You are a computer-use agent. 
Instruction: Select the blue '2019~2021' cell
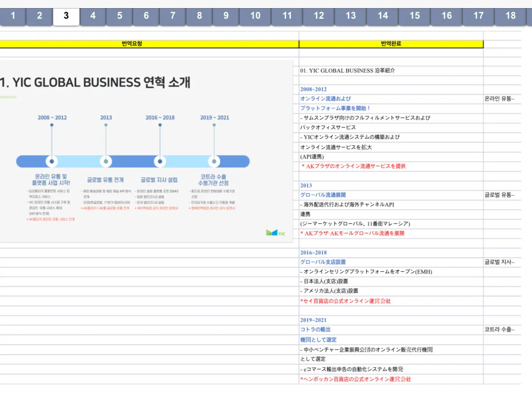click(x=391, y=320)
